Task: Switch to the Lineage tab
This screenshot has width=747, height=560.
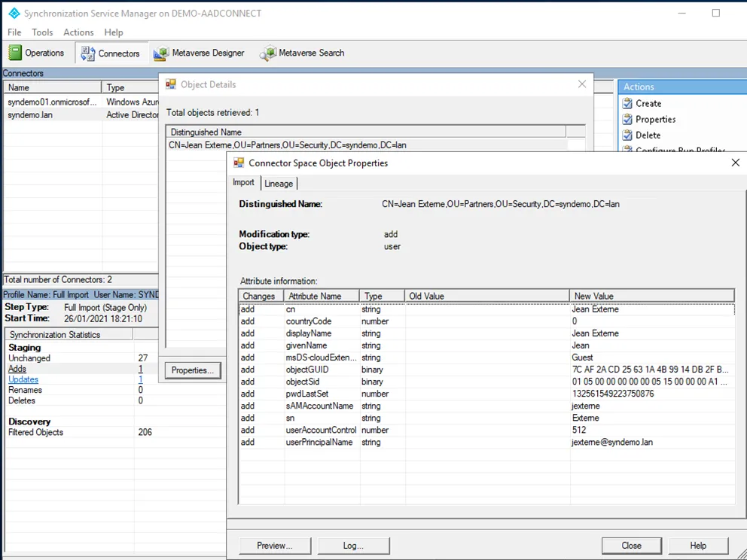Action: (279, 184)
